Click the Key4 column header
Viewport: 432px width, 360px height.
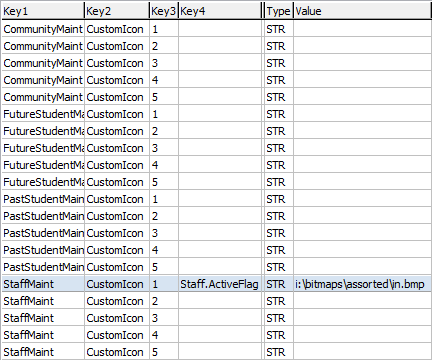tap(220, 11)
